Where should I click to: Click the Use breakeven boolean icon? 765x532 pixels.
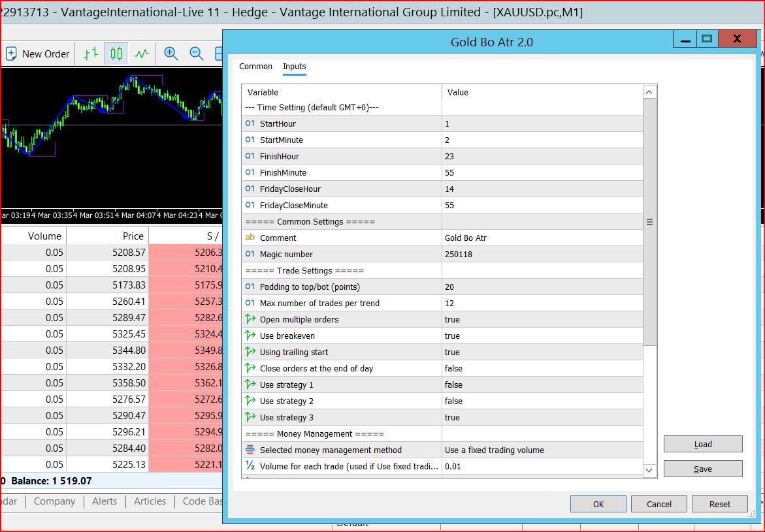[x=250, y=336]
